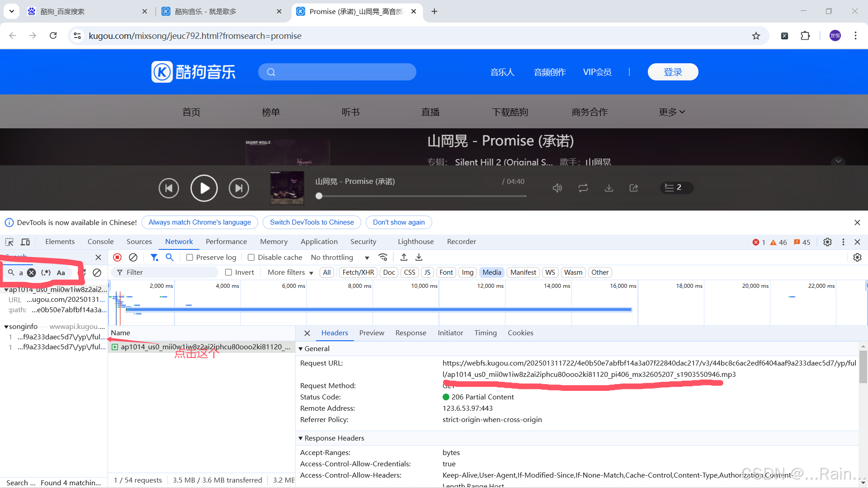Click Switch DevTools to Chinese button

311,222
